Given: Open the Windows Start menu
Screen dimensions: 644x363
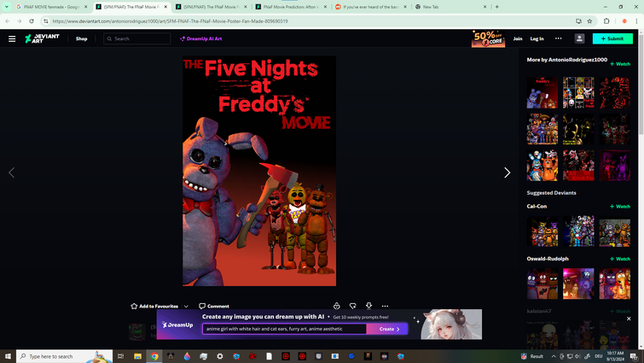Looking at the screenshot, I should pyautogui.click(x=8, y=356).
